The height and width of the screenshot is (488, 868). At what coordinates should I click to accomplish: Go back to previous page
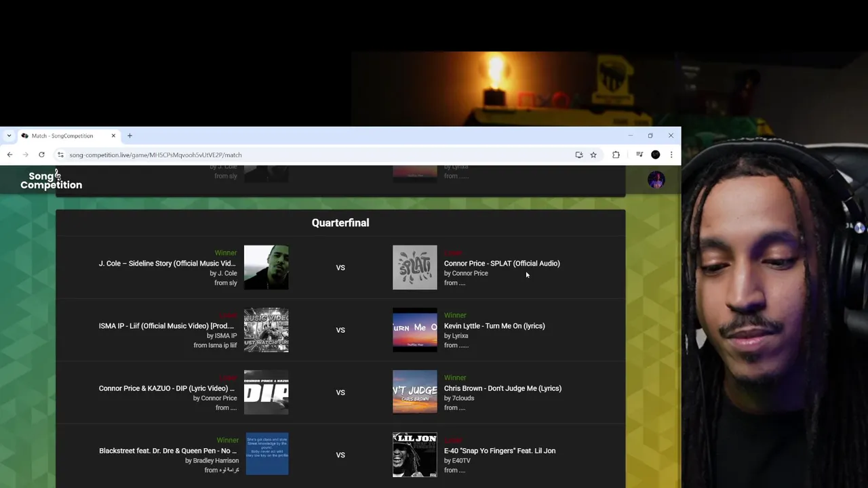click(9, 155)
